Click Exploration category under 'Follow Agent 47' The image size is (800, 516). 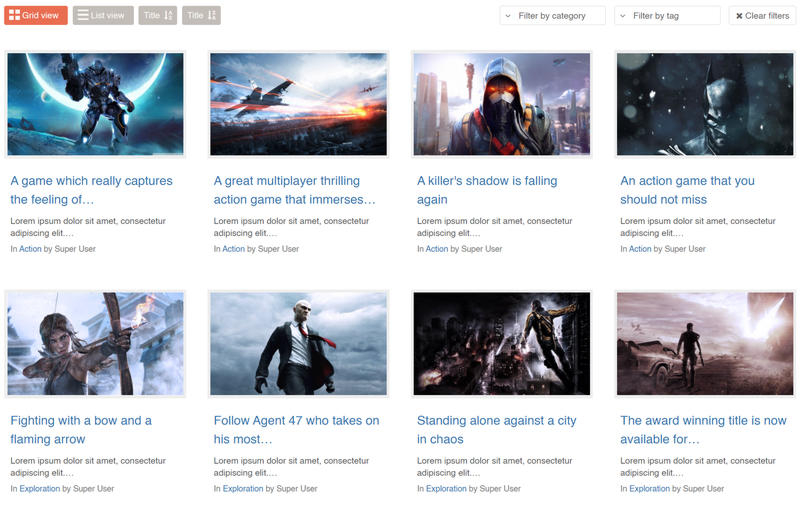pos(243,489)
